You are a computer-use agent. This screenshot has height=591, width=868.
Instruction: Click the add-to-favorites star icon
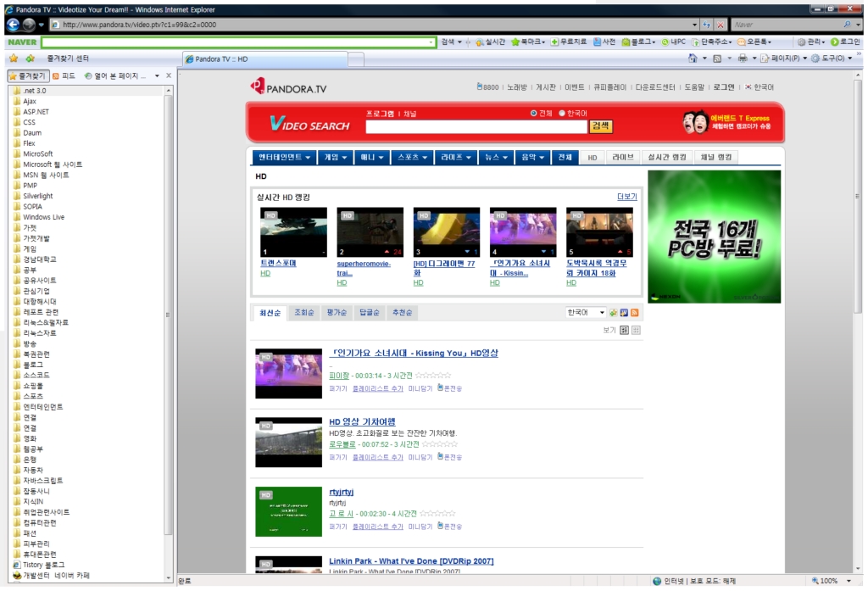point(31,59)
